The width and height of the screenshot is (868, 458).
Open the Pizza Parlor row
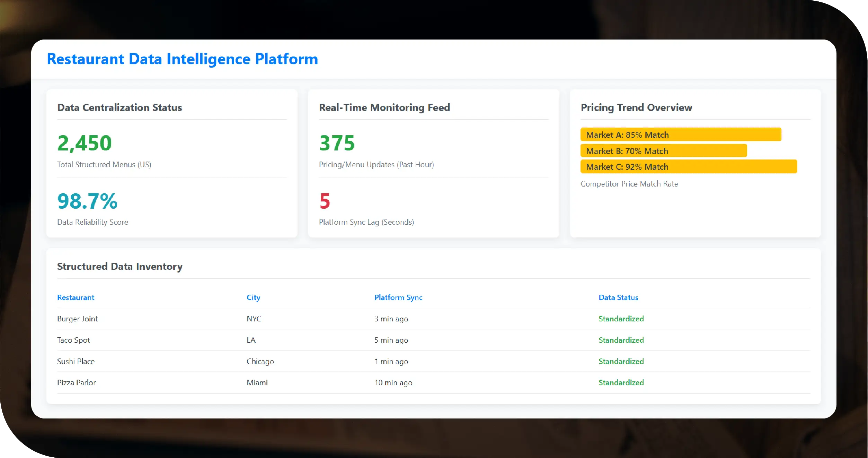click(76, 382)
